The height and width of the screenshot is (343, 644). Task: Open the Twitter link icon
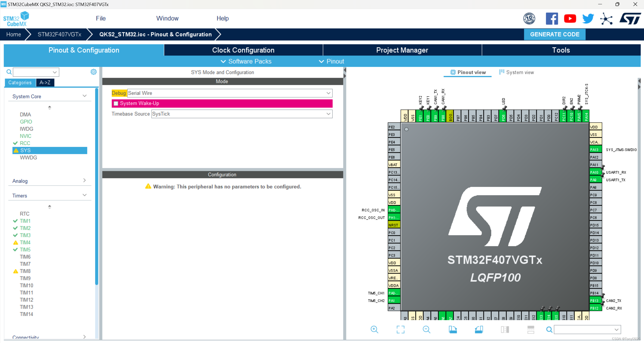(588, 19)
